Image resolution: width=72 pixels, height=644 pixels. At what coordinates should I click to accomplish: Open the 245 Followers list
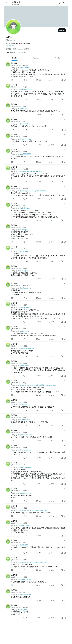pyautogui.click(x=22, y=52)
